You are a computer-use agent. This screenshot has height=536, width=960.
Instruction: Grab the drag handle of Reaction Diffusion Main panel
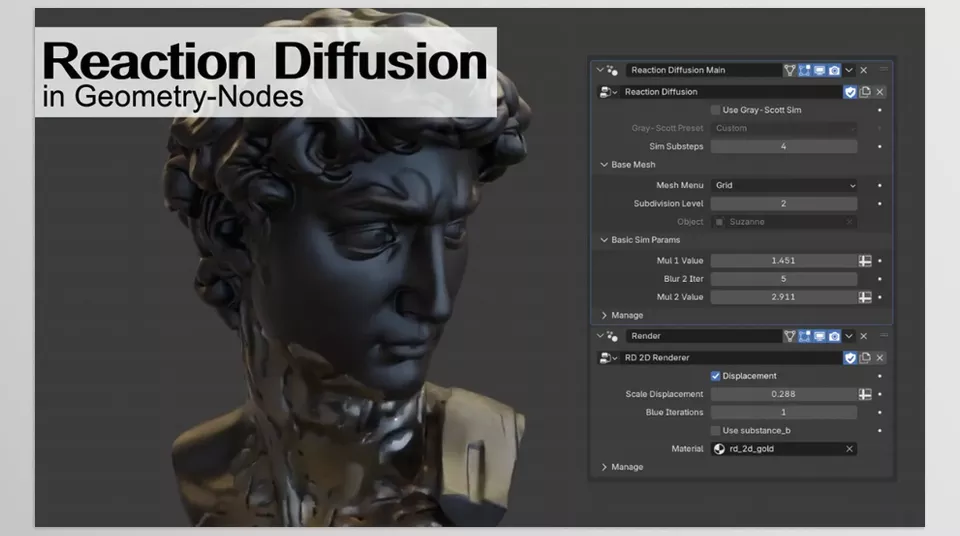[883, 70]
